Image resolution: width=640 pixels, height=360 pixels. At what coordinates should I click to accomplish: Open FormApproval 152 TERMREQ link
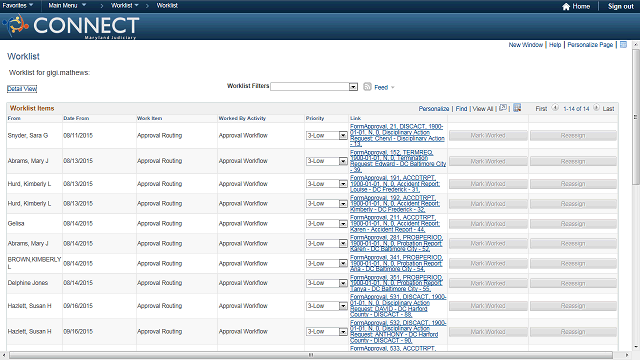point(398,161)
